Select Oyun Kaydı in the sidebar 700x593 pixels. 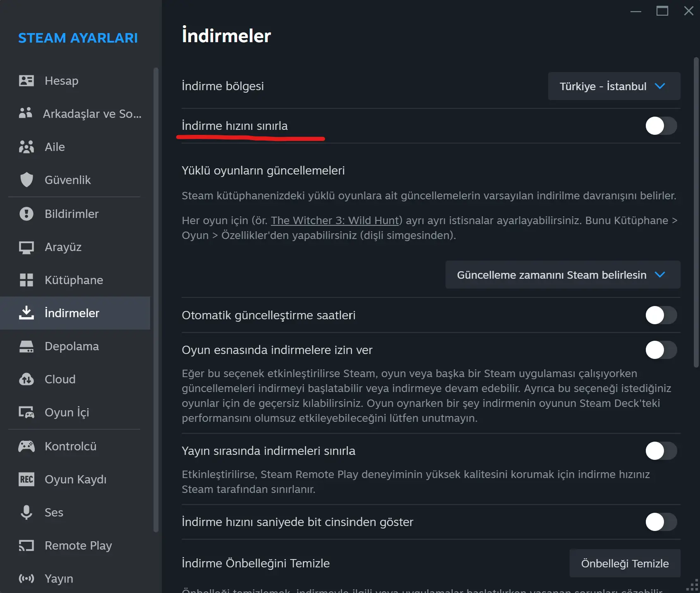point(75,479)
